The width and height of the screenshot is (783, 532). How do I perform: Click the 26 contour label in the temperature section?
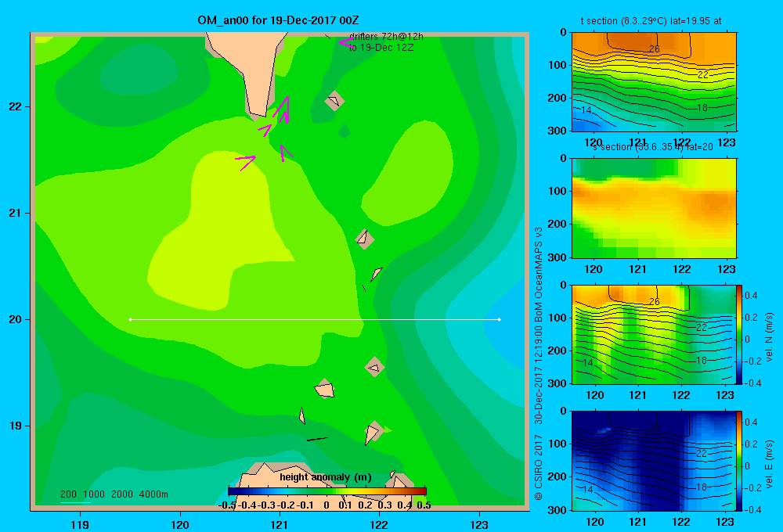pyautogui.click(x=654, y=49)
